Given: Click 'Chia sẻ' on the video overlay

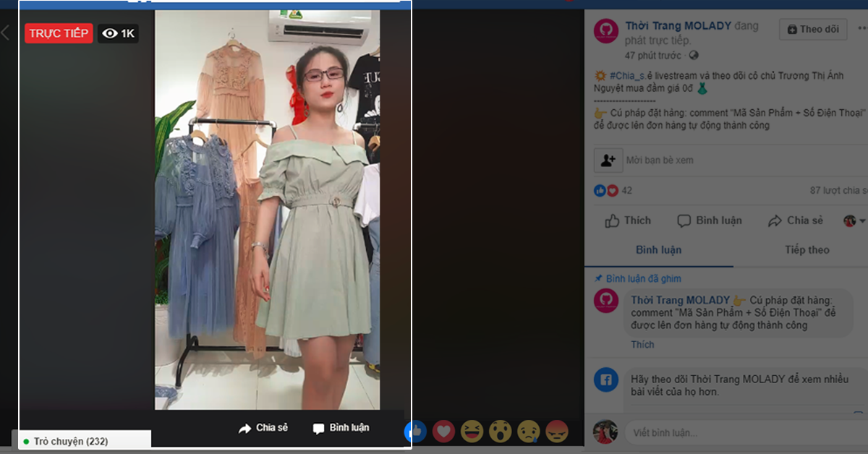Looking at the screenshot, I should 263,428.
